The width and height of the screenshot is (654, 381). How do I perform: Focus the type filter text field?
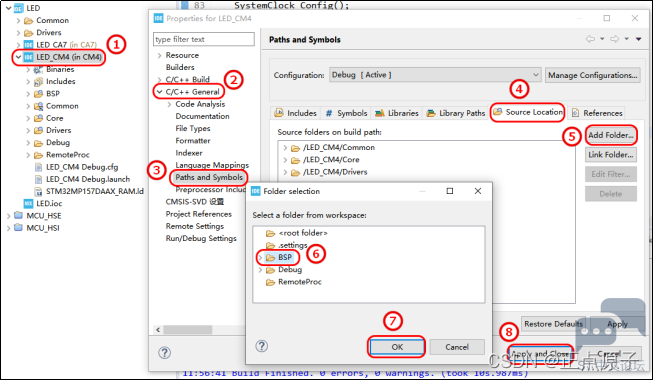tap(204, 39)
